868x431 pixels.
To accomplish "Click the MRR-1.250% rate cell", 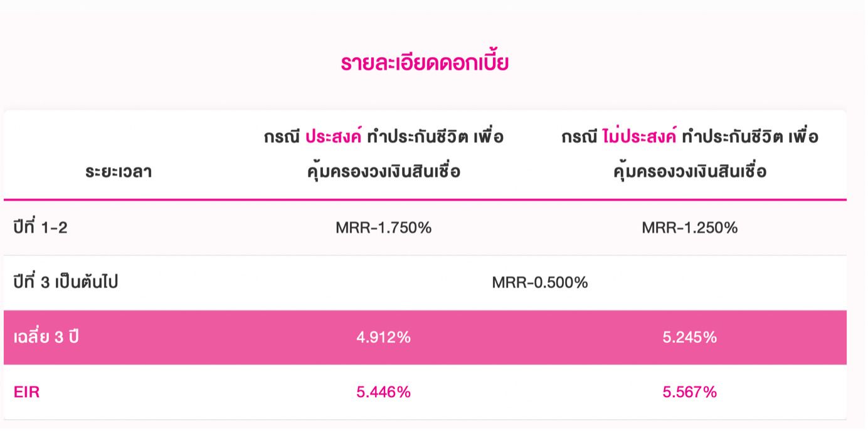I will click(x=690, y=228).
